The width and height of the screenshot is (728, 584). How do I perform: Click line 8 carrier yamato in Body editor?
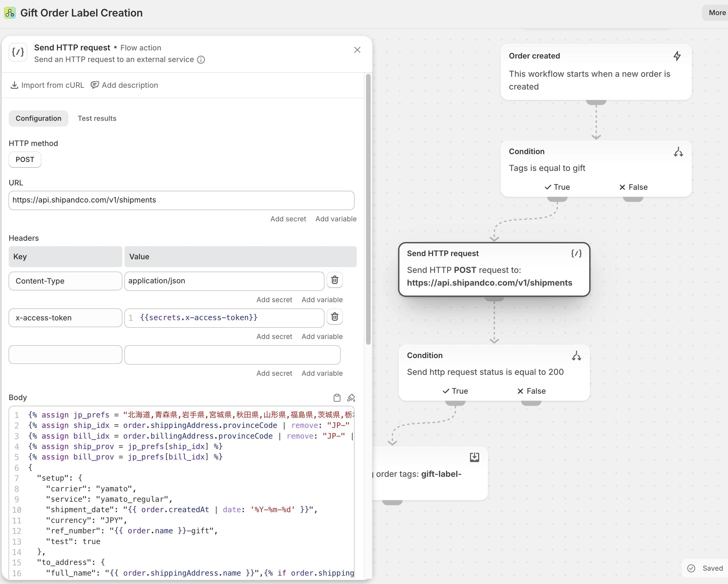point(91,489)
